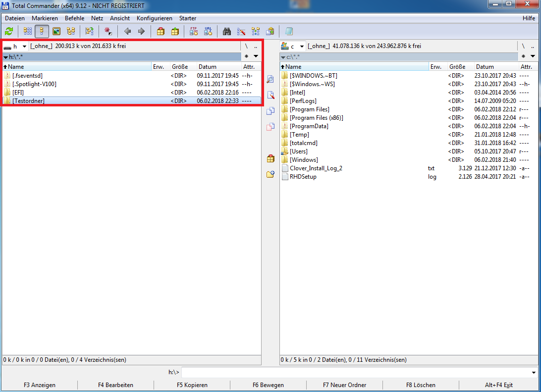Screen dimensions: 541x392
Task: Open the Netz menu
Action: pos(97,18)
